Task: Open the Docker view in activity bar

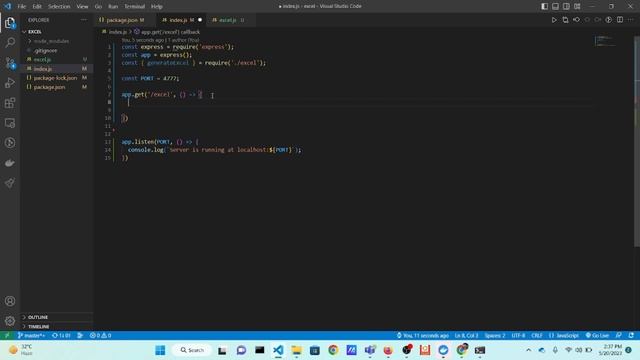Action: pyautogui.click(x=10, y=163)
